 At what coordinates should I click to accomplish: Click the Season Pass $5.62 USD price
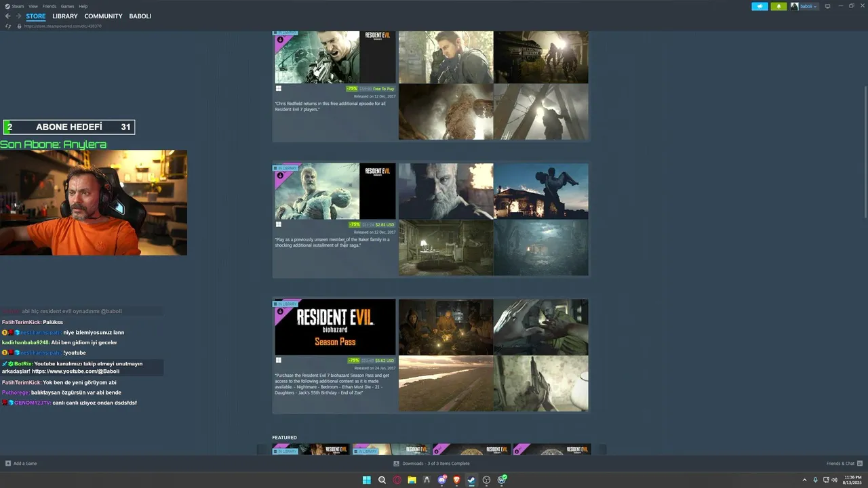pyautogui.click(x=384, y=361)
